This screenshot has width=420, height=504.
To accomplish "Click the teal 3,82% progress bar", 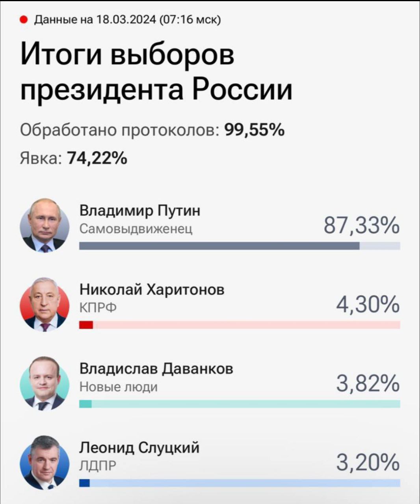I will coord(85,404).
